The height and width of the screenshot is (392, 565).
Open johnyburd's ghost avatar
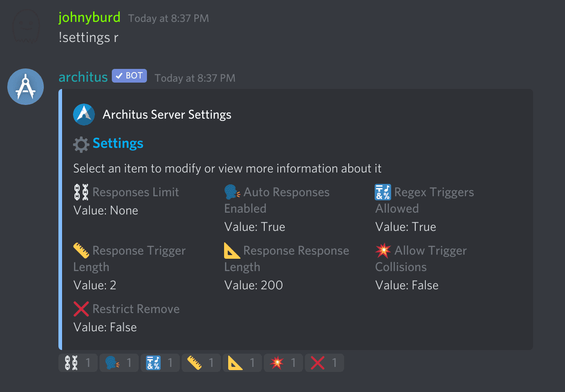click(26, 27)
